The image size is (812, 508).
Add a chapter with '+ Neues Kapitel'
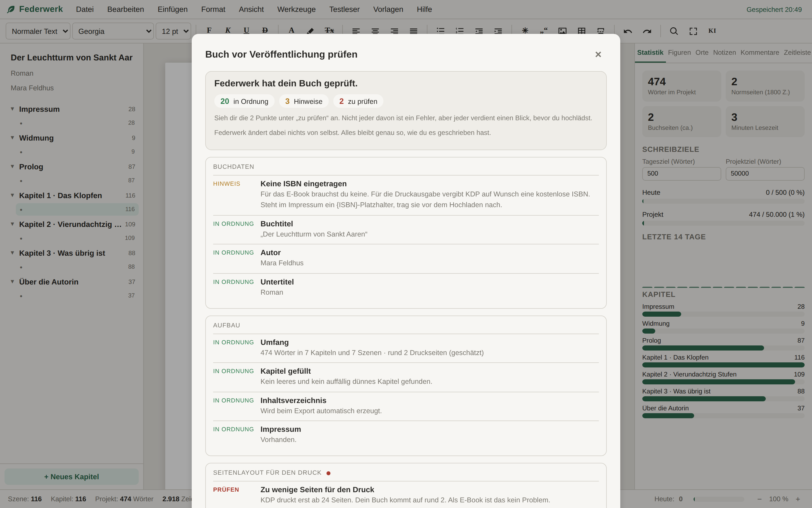(x=71, y=476)
